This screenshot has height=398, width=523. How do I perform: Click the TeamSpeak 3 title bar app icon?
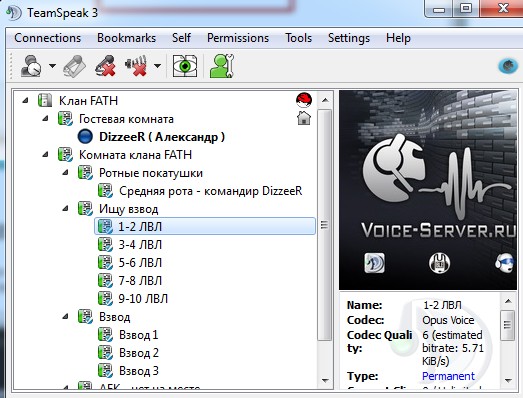[x=14, y=13]
